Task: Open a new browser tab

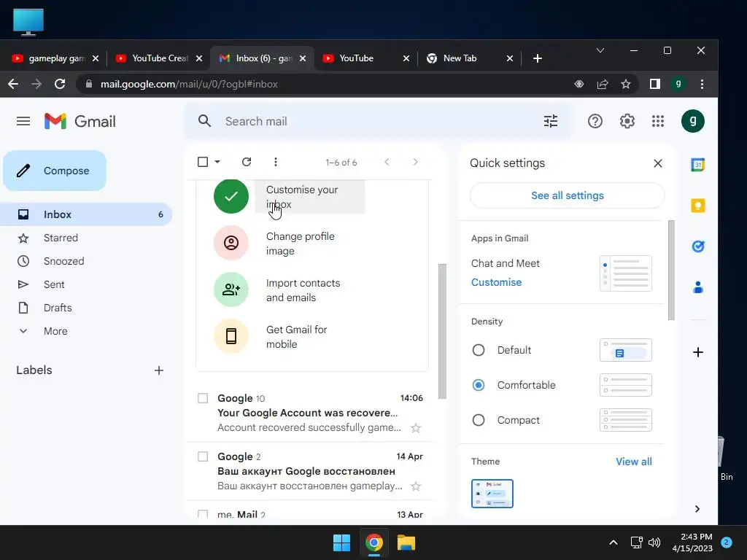Action: (538, 58)
